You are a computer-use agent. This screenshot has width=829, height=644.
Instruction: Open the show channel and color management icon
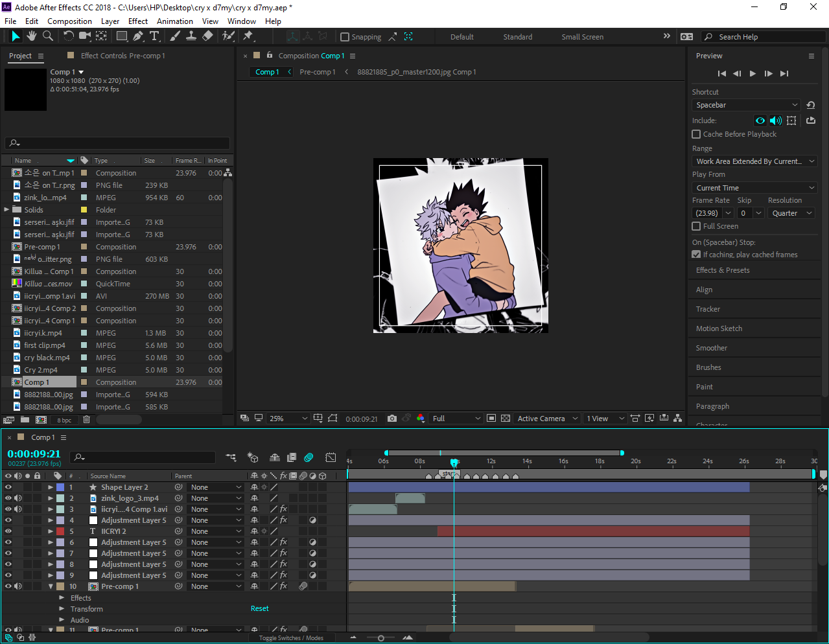[x=421, y=419]
